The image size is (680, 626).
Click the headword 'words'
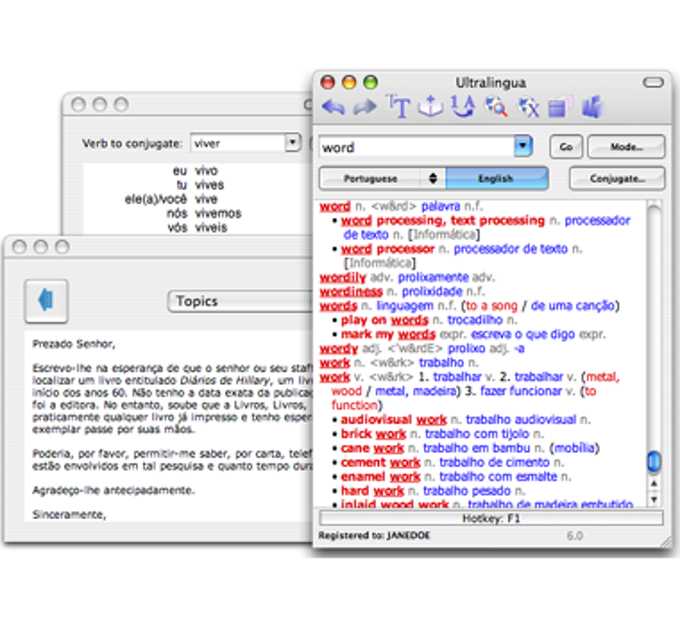(x=338, y=305)
